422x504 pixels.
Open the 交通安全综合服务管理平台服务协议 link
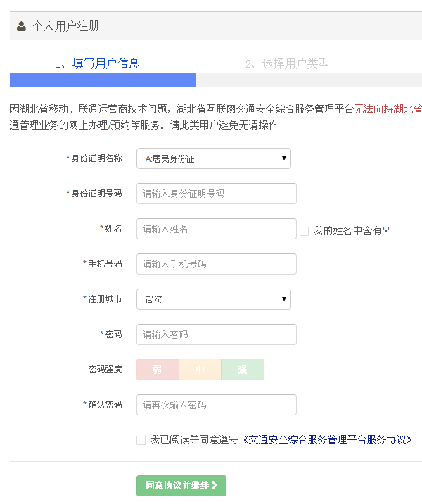(x=326, y=440)
